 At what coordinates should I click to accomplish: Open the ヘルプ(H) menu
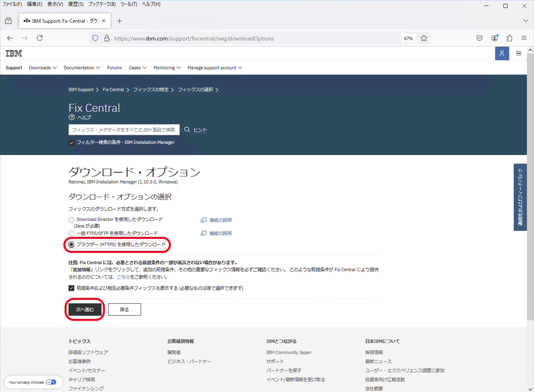click(x=151, y=4)
